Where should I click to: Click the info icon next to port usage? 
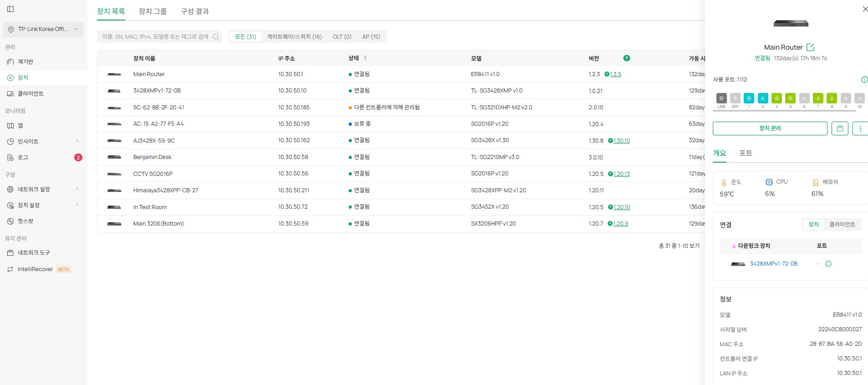tap(864, 80)
